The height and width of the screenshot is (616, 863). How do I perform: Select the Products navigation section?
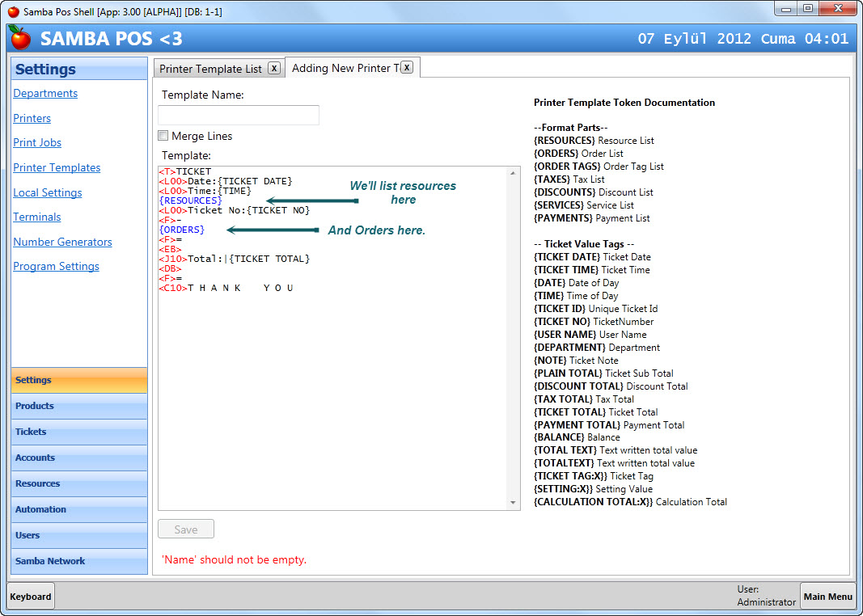79,406
